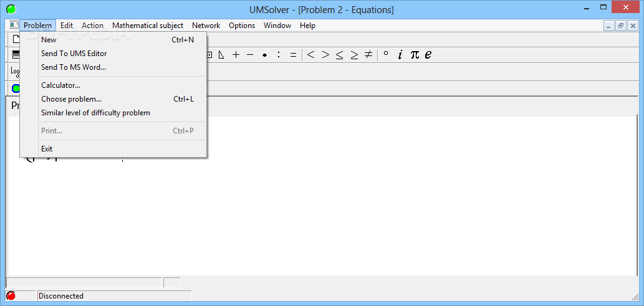Minimize the inner Problem 2 document window
The width and height of the screenshot is (644, 306).
click(x=608, y=26)
